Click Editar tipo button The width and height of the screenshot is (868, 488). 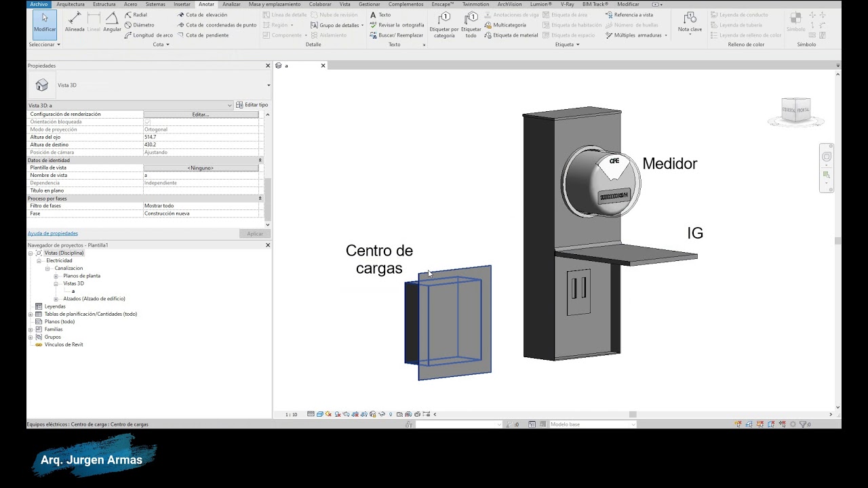pos(252,105)
